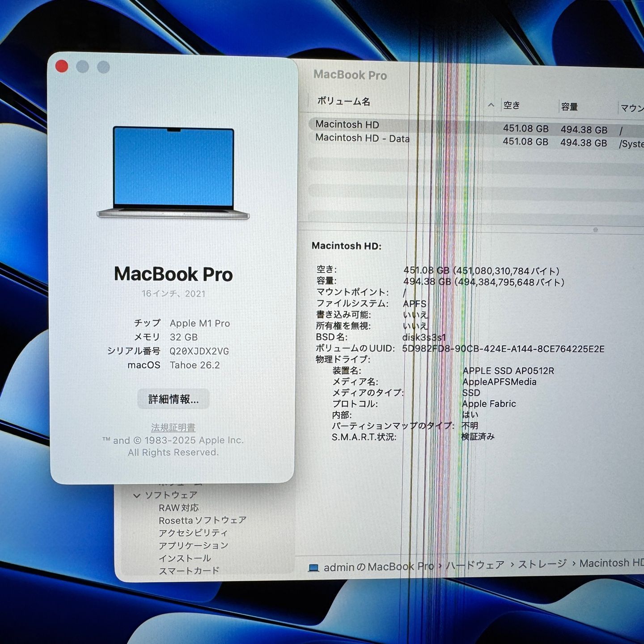
Task: Select アクセシビリティ in the sidebar
Action: (x=193, y=533)
